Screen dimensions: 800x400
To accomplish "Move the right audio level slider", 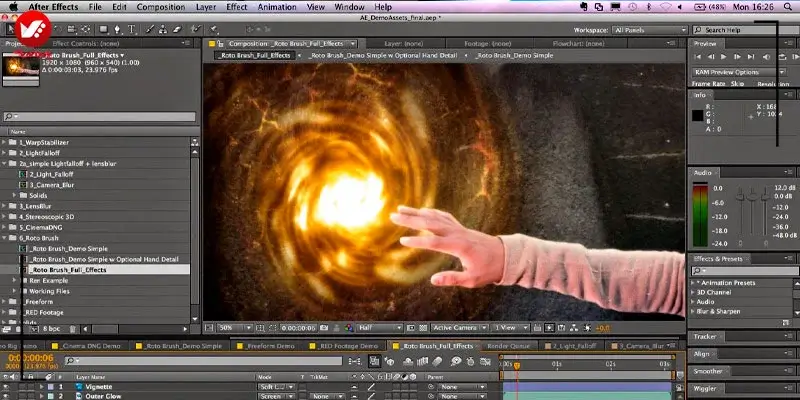I will click(765, 196).
